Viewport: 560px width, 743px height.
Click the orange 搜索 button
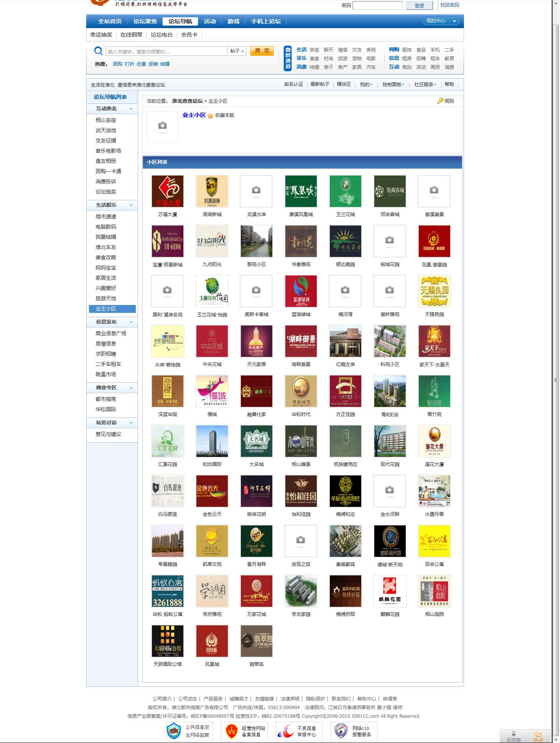(x=262, y=51)
